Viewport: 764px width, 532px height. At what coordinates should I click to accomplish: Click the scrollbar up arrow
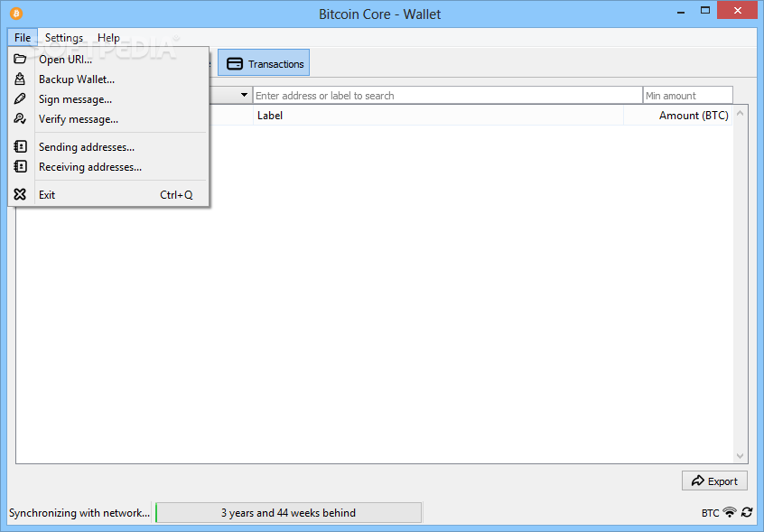pos(741,114)
